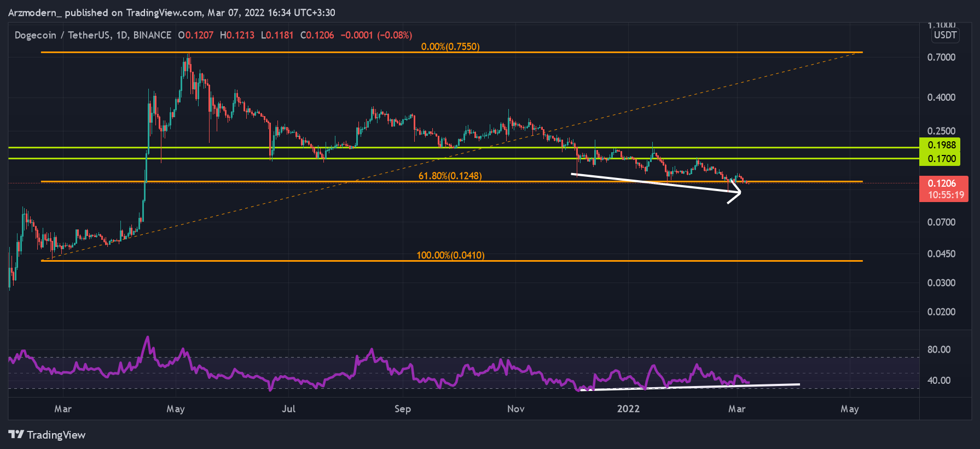Click the Sep time axis label
This screenshot has width=980, height=449.
tap(402, 409)
